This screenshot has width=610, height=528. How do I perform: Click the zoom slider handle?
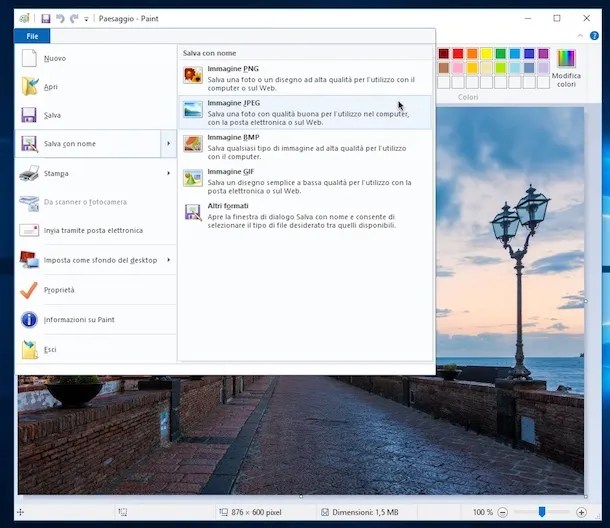tap(541, 512)
